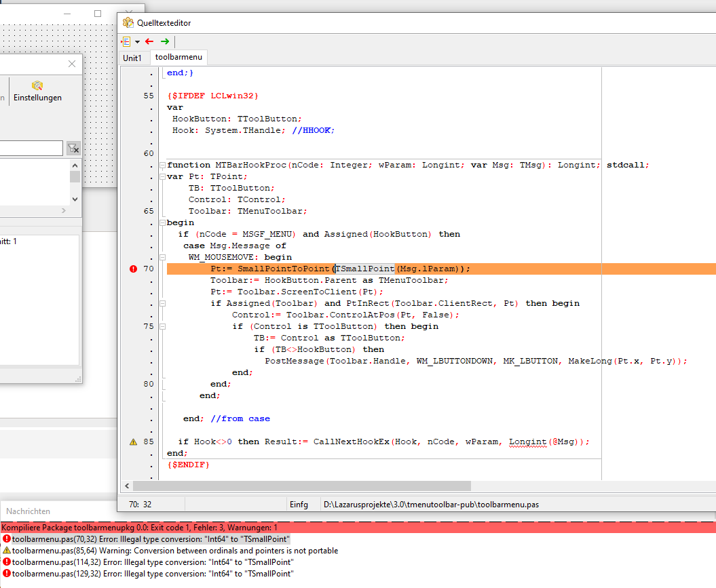
Task: Click the {$IFDEF LCLwin32} directive
Action: [213, 96]
